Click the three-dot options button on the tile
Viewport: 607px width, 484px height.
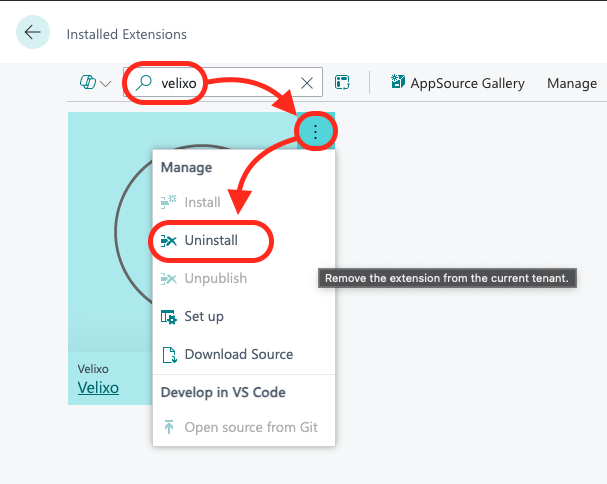[x=316, y=130]
